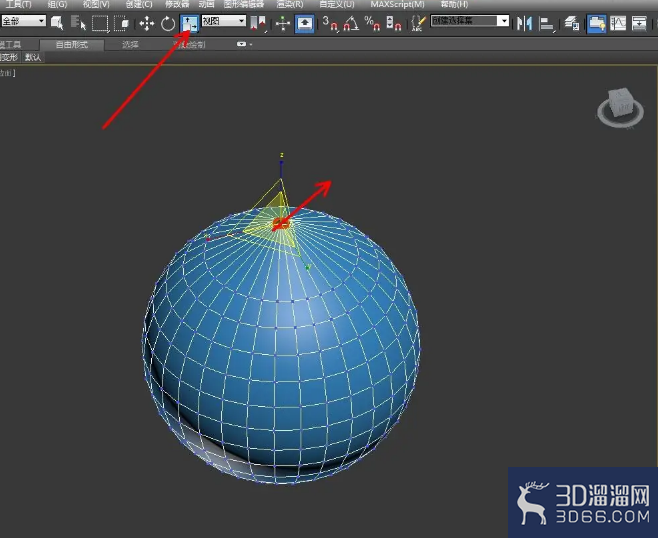
Task: Toggle the 3D Snaps button
Action: point(331,24)
